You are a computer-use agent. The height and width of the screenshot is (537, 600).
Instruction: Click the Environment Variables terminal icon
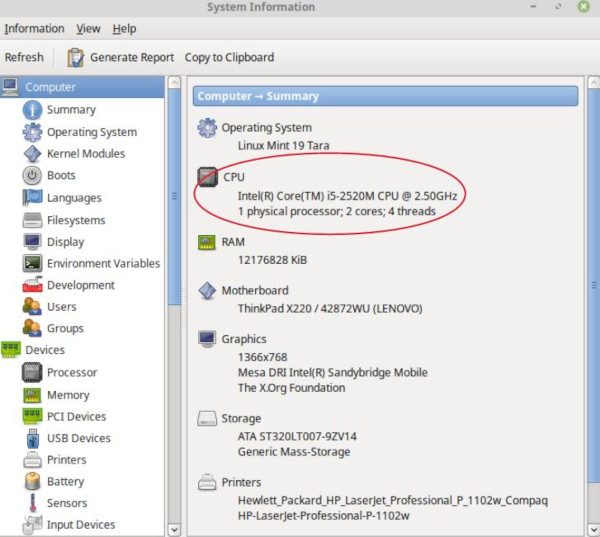click(x=31, y=264)
